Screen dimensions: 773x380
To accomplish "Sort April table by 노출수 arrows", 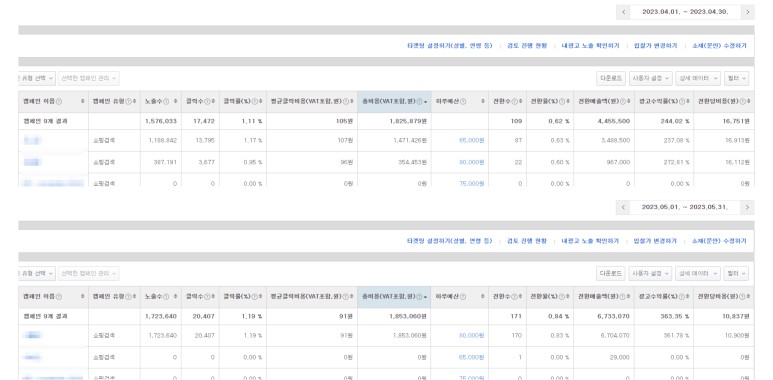I will click(x=175, y=102).
